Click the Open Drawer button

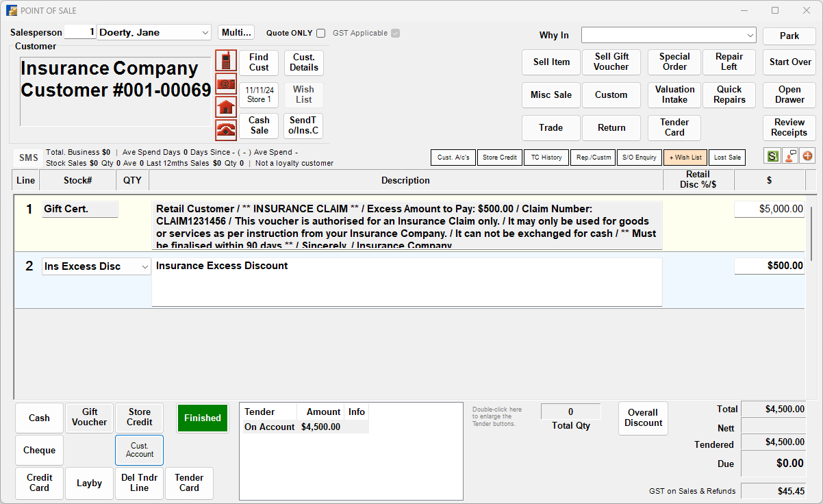coord(789,94)
